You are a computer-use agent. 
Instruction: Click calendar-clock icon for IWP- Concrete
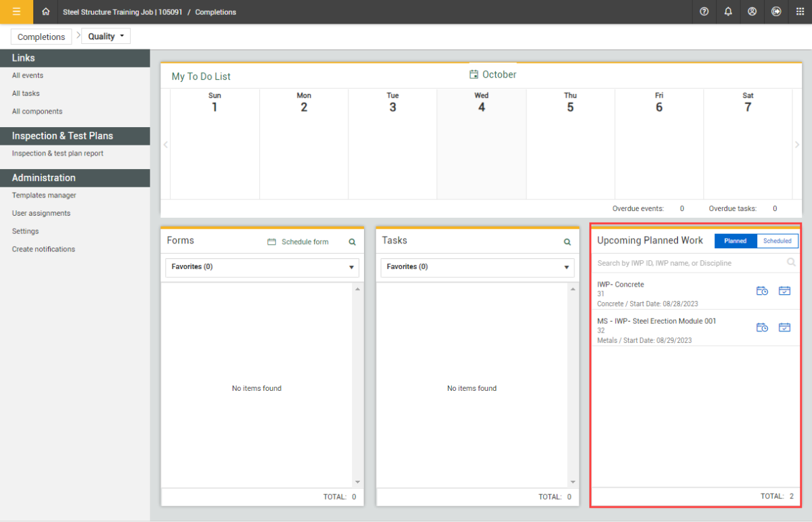[762, 291]
